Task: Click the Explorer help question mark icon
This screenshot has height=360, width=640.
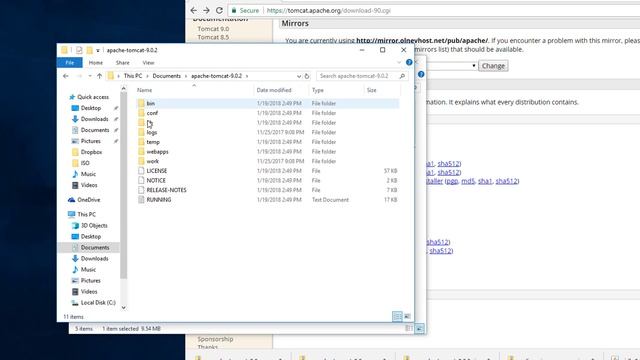Action: coord(409,62)
